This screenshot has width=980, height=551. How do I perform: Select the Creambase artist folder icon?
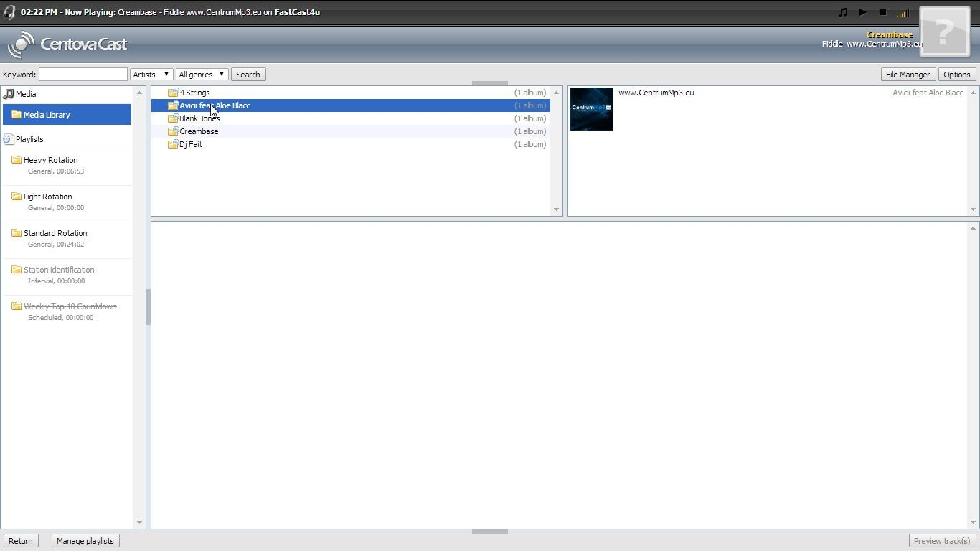(x=173, y=131)
